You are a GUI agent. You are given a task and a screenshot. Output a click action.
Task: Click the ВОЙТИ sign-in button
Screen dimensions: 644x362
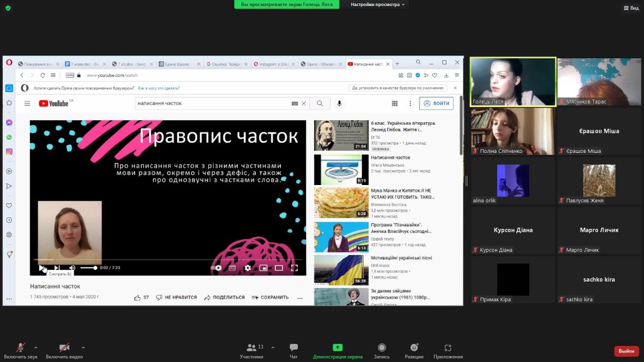pos(436,104)
